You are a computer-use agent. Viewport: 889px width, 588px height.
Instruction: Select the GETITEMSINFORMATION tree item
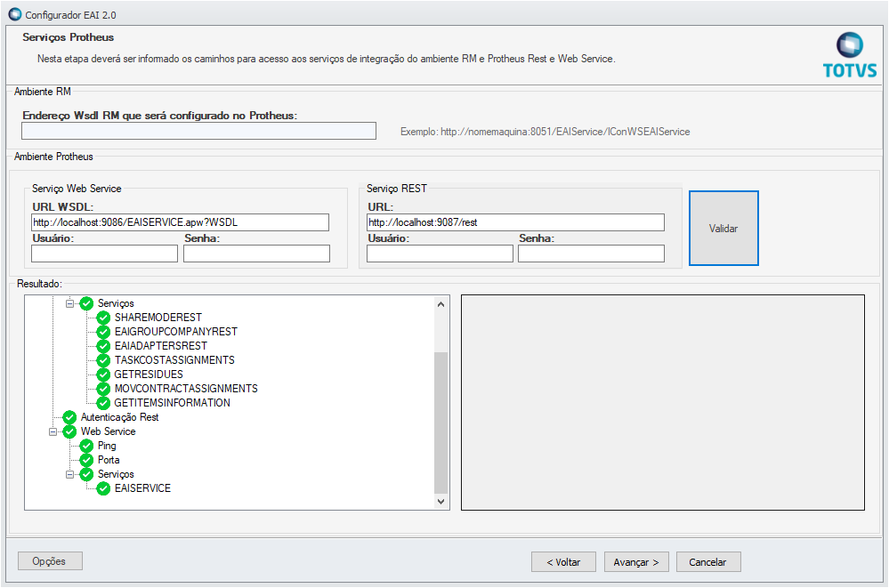coord(173,403)
